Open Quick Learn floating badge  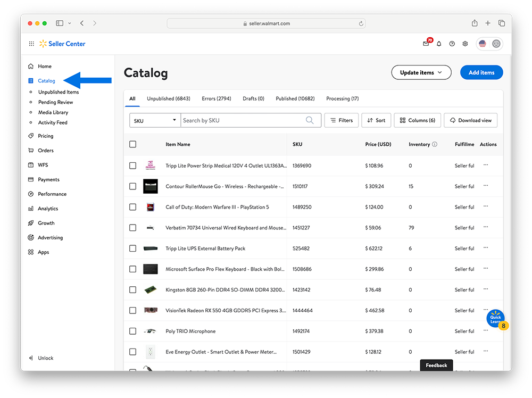click(496, 319)
